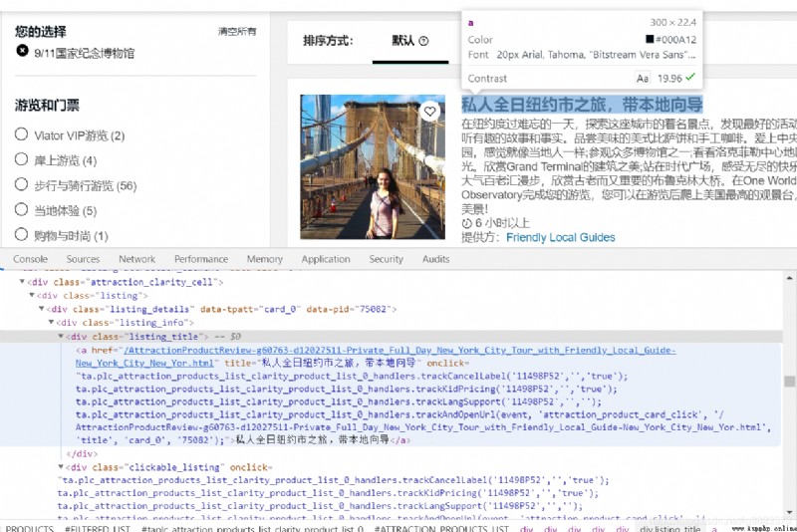This screenshot has height=532, width=797.
Task: Click the 默认 sort option tab
Action: pos(410,41)
